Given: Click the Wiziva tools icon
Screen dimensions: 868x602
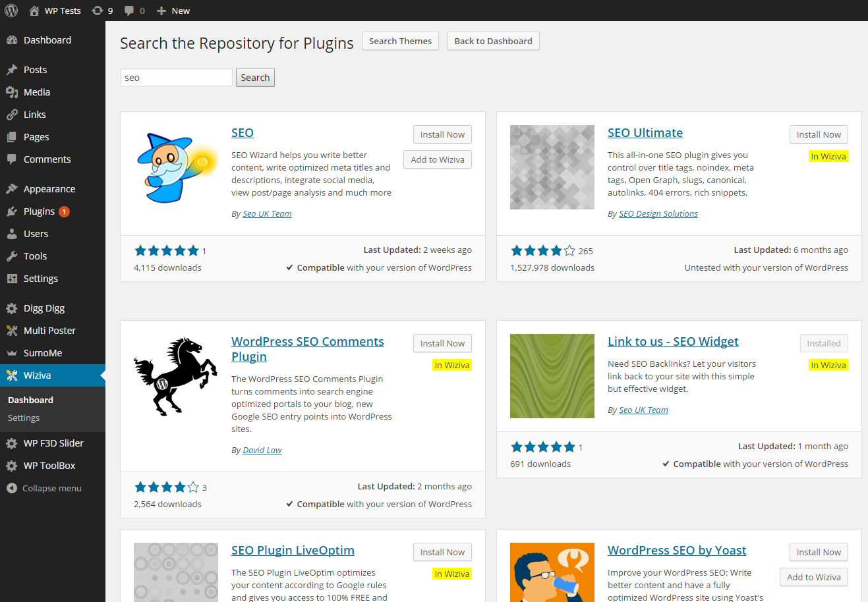Looking at the screenshot, I should click(12, 375).
